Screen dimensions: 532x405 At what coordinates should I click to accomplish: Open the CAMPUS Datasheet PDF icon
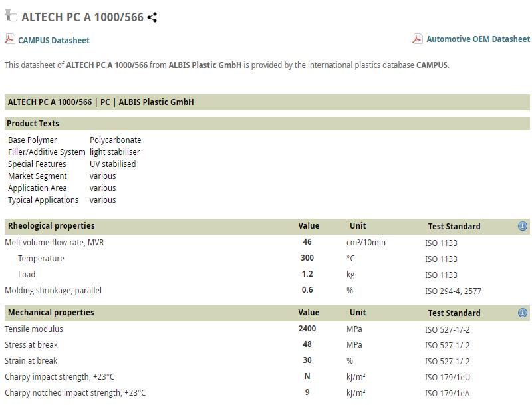coord(10,39)
